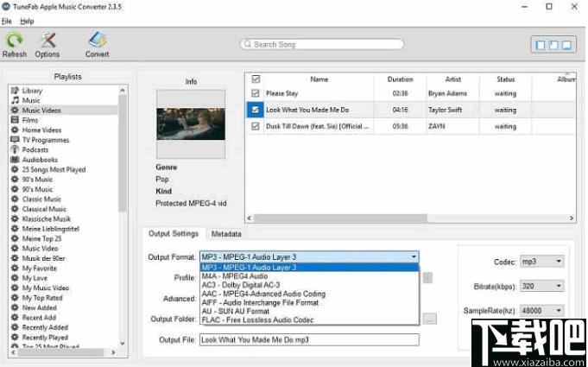This screenshot has width=588, height=367.
Task: Click gear icon beside Recently Added
Action: pos(15,327)
